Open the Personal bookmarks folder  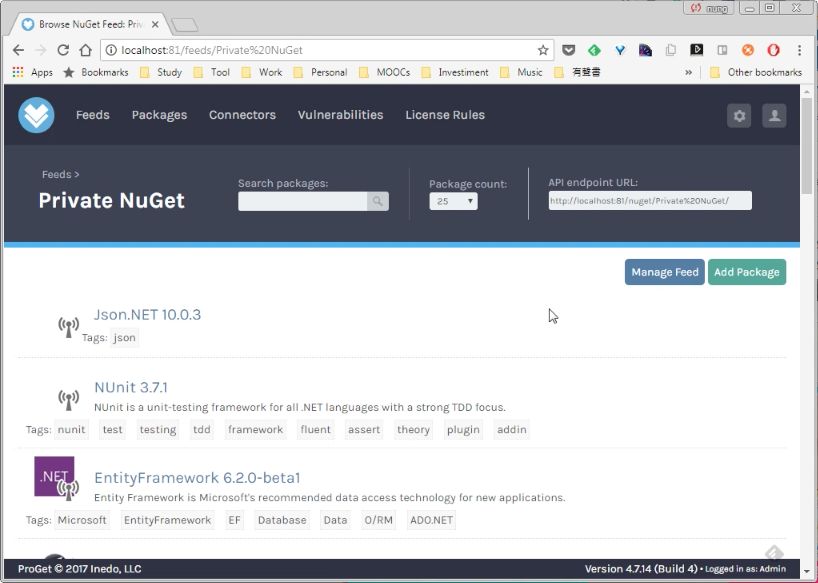(320, 72)
